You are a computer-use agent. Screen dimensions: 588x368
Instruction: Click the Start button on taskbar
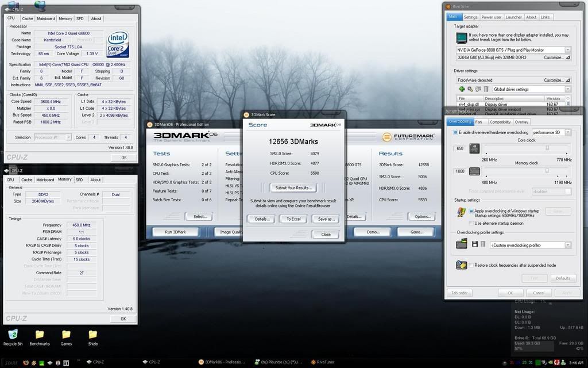11,363
